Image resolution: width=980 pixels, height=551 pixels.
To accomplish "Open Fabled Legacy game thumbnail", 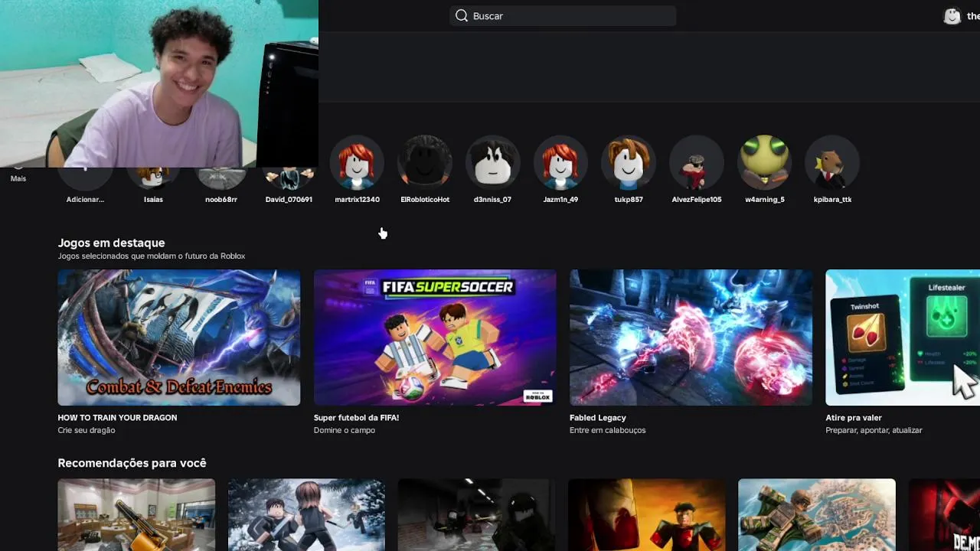I will (x=691, y=337).
